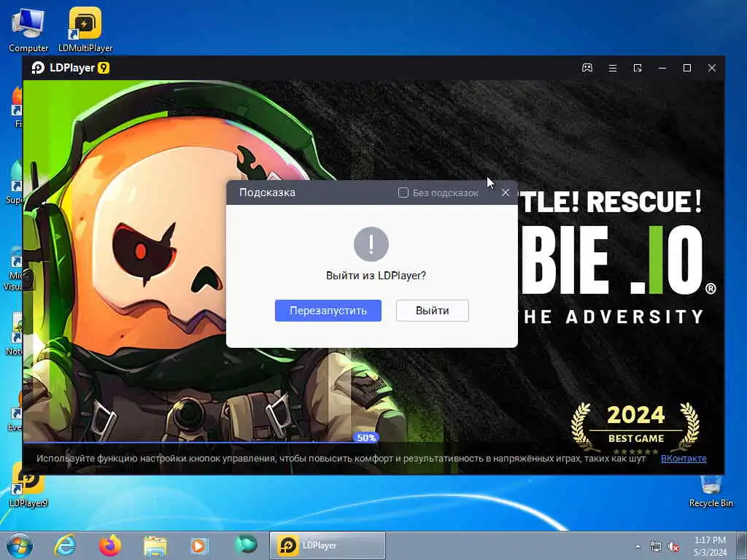
Task: Open the Windows Start button
Action: [x=20, y=545]
